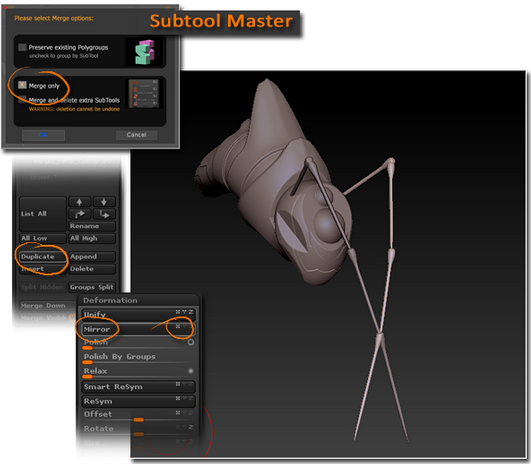Toggle the Polish circle mode icon
Screen dimensions: 531x464
pos(191,342)
